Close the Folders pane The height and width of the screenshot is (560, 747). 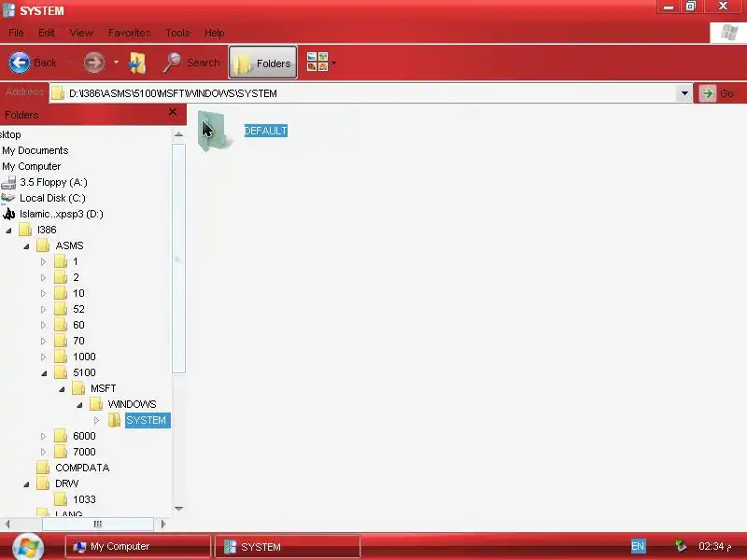[173, 112]
